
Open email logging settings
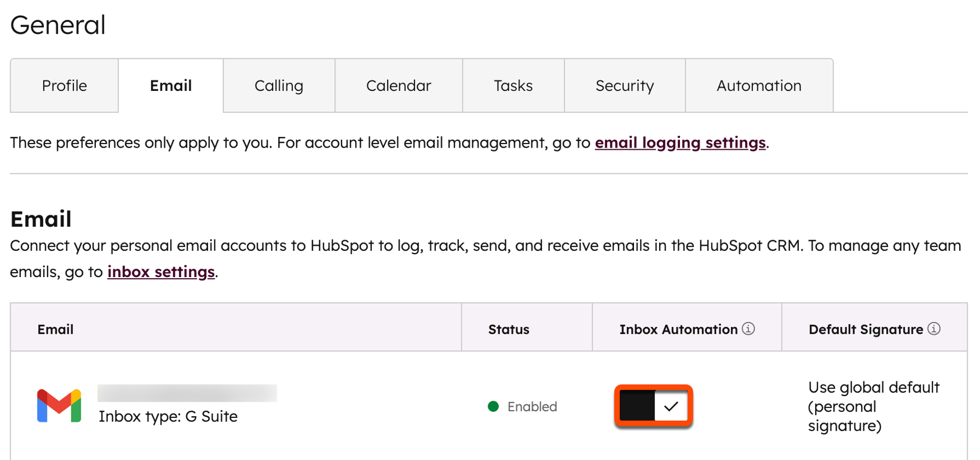680,142
